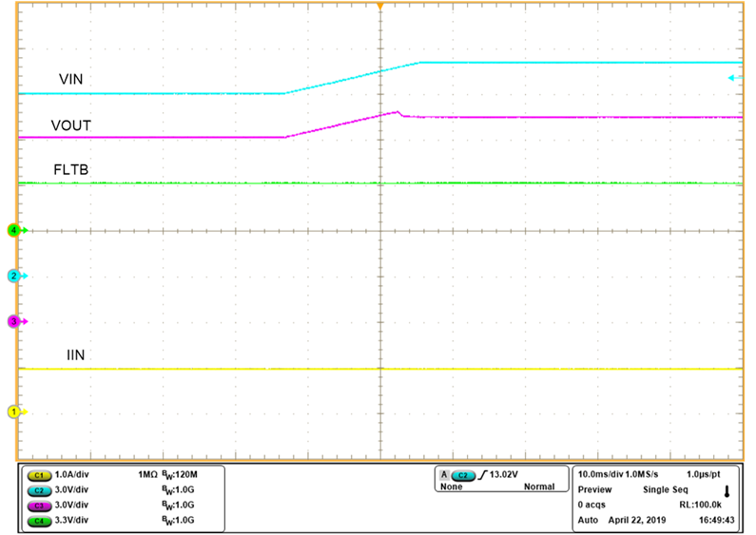Click the trigger A indicator
Screen dimensions: 756x535
click(444, 475)
